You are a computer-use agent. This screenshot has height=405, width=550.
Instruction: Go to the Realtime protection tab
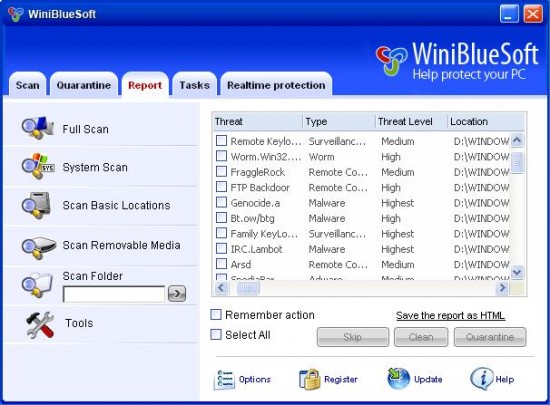coord(276,85)
